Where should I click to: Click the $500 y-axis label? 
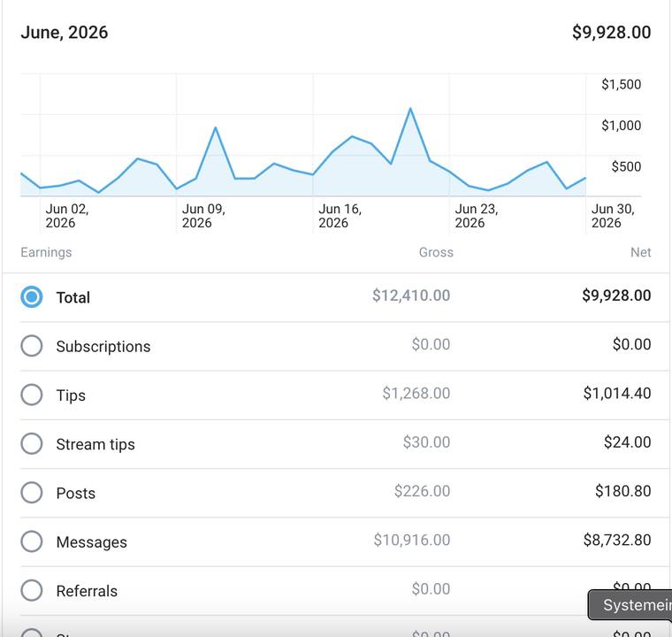coord(626,166)
